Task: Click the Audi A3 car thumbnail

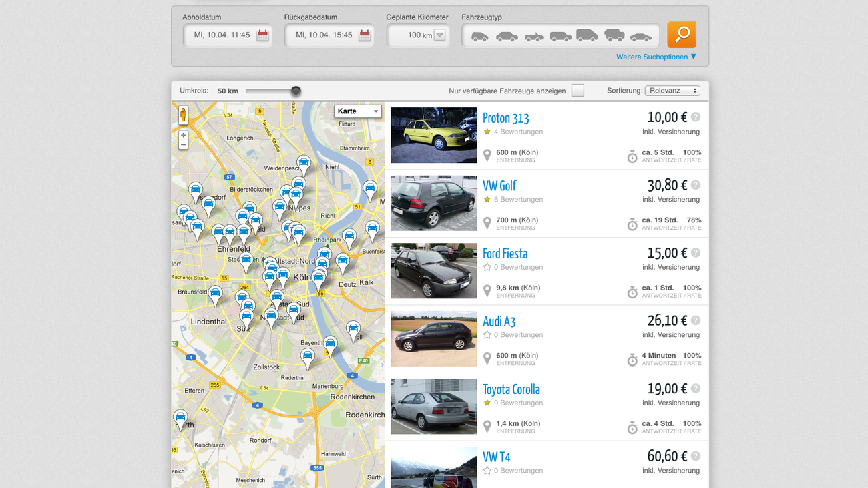Action: point(433,338)
